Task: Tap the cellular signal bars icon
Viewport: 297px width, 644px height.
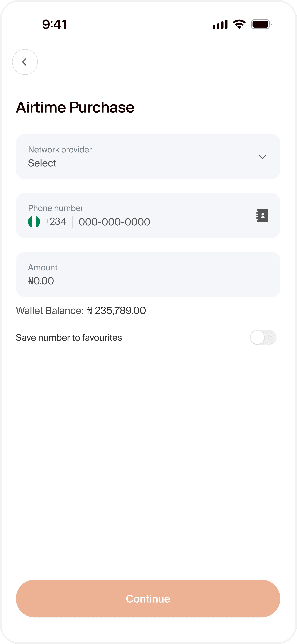Action: click(220, 24)
